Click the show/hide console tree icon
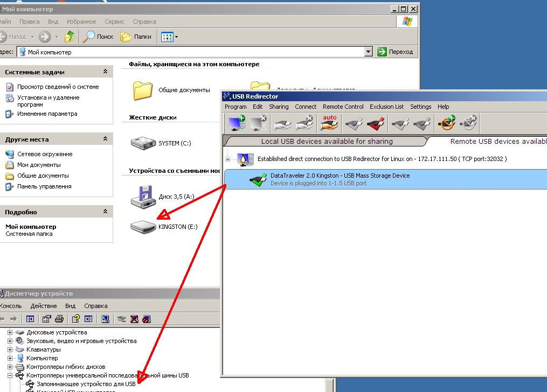The image size is (547, 392). coord(31,319)
